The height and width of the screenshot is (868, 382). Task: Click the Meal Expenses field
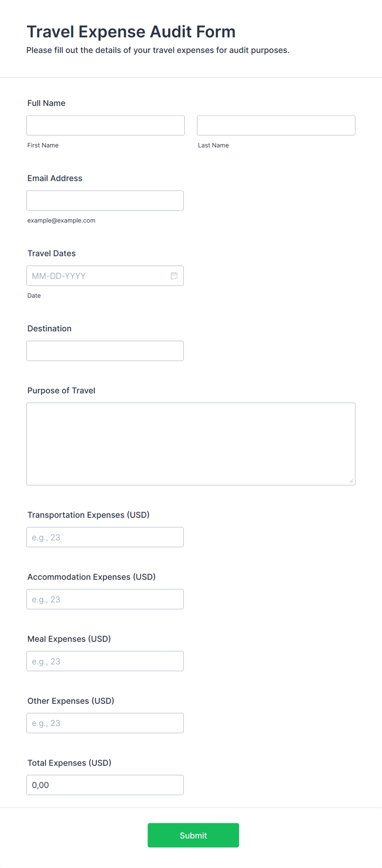point(105,661)
